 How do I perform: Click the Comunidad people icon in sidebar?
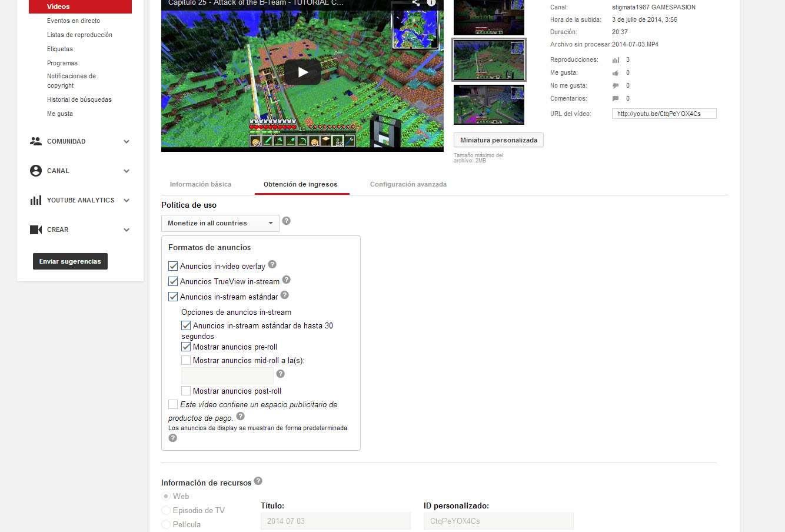(x=36, y=141)
